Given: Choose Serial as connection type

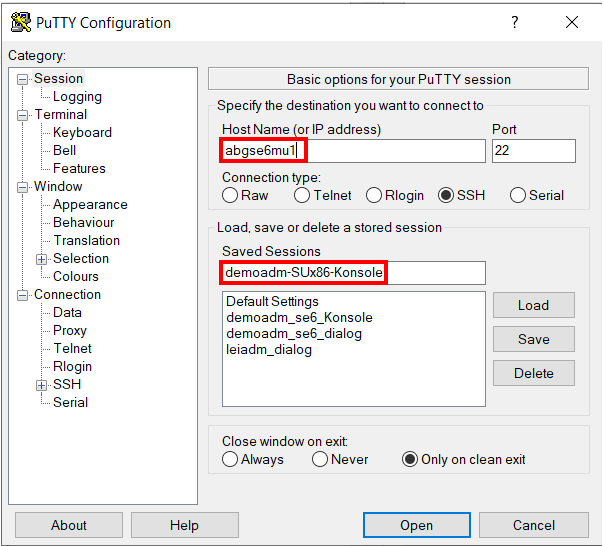Looking at the screenshot, I should 518,195.
